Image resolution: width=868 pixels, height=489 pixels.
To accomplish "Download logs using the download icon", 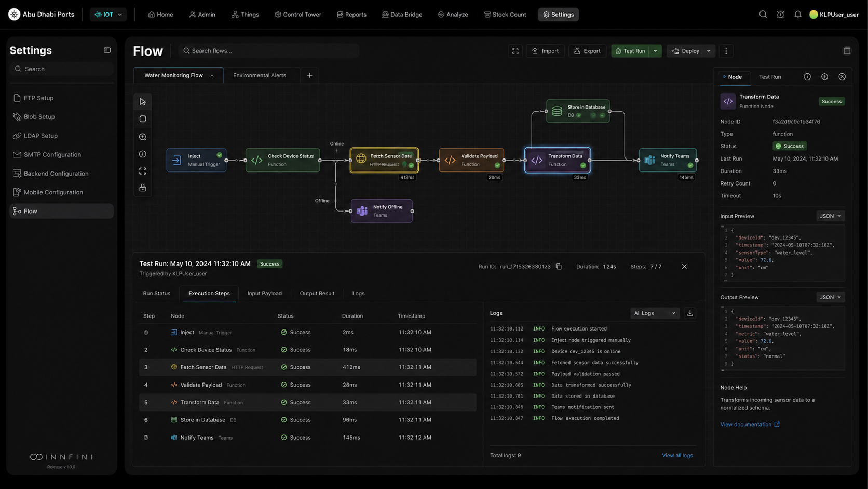I will click(690, 313).
